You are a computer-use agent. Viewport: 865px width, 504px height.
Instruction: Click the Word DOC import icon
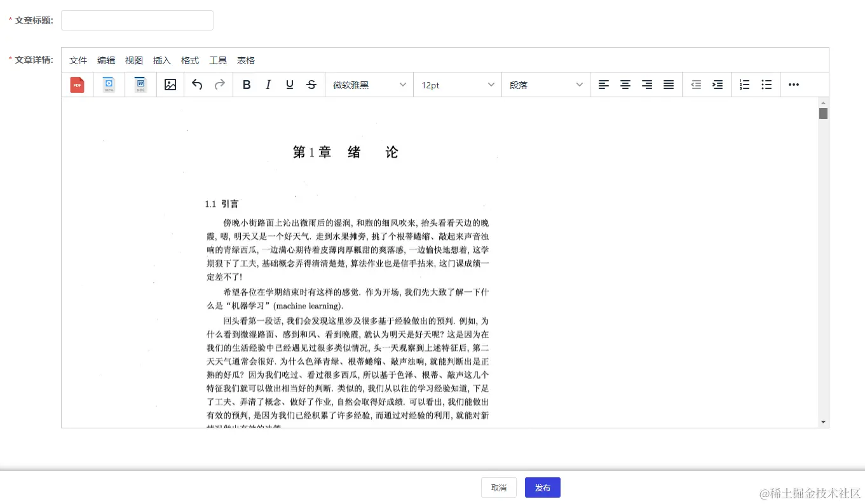[x=140, y=85]
